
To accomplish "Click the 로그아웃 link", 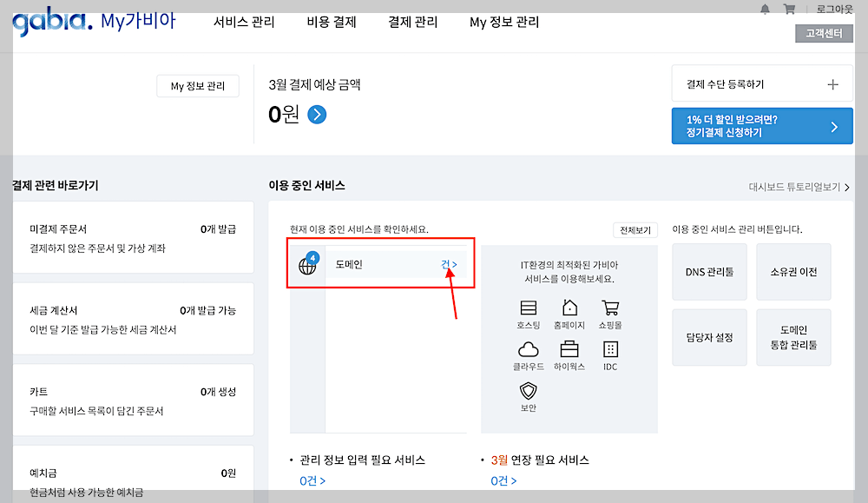I will coord(836,9).
